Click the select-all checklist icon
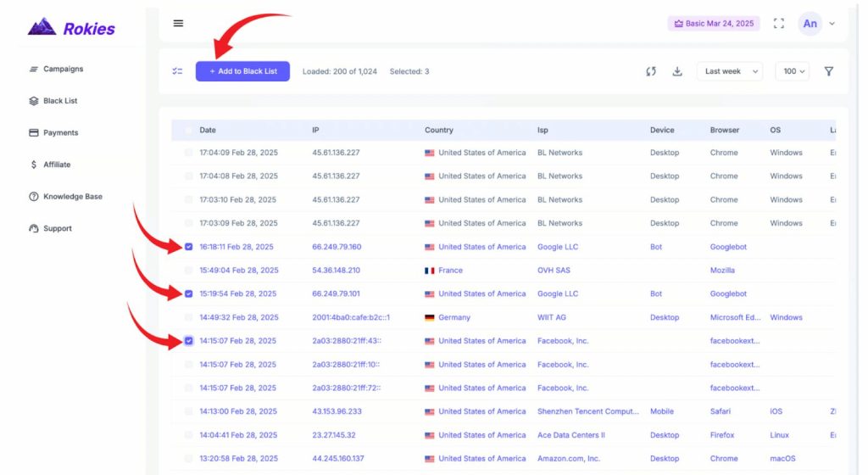This screenshot has height=475, width=868. 177,71
